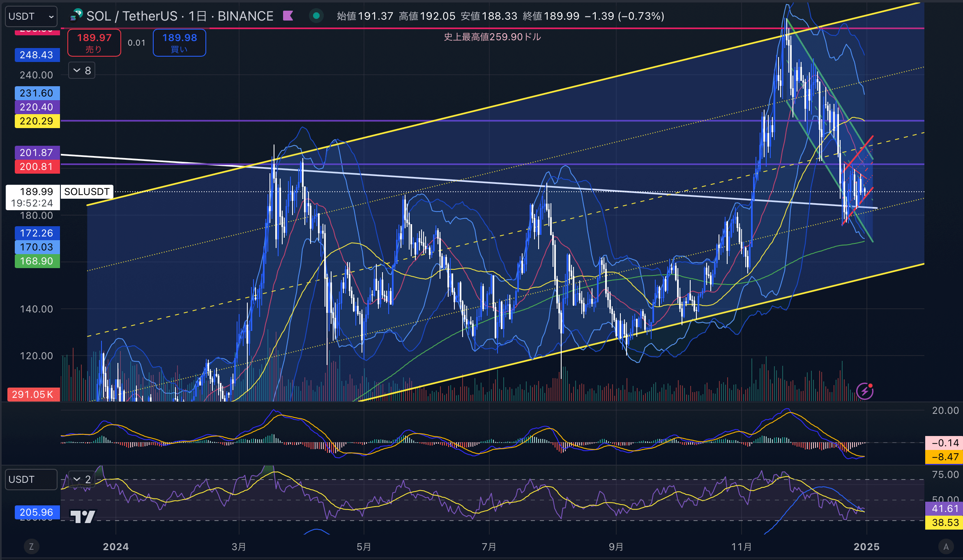Screen dimensions: 963x560
Task: Click the 安値188.33 low value
Action: click(x=489, y=16)
